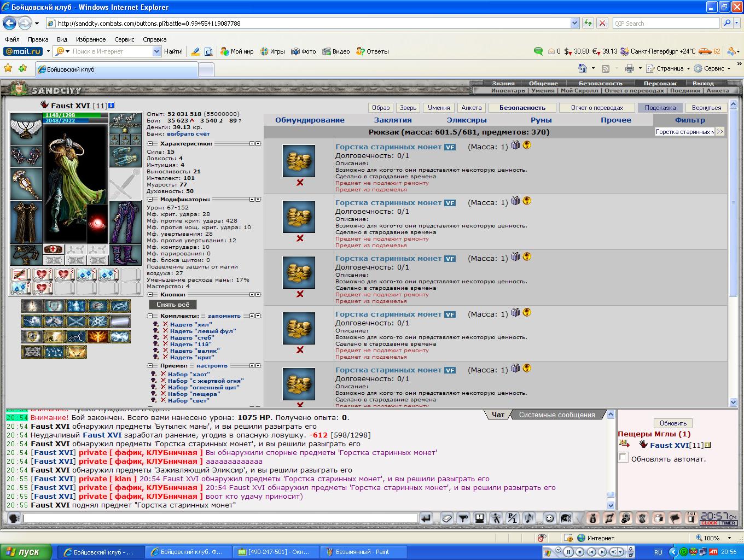Open the smiley emoticon picker in chat bar
This screenshot has width=744, height=560.
[550, 518]
